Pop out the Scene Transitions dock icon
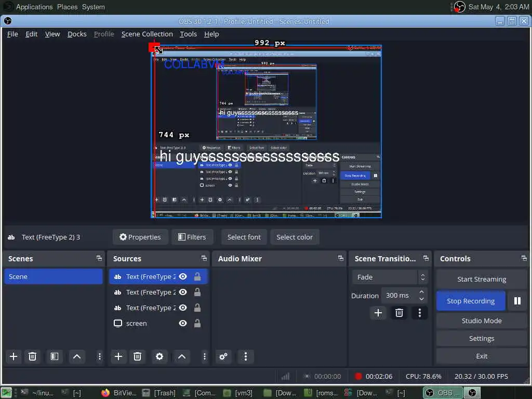 pos(426,259)
